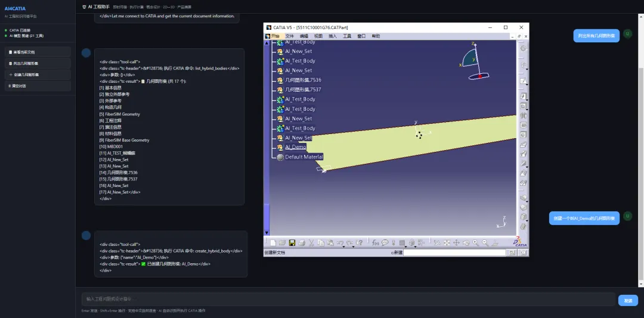The image size is (644, 318).
Task: Open the 工具 menu in CATIA
Action: pos(347,36)
